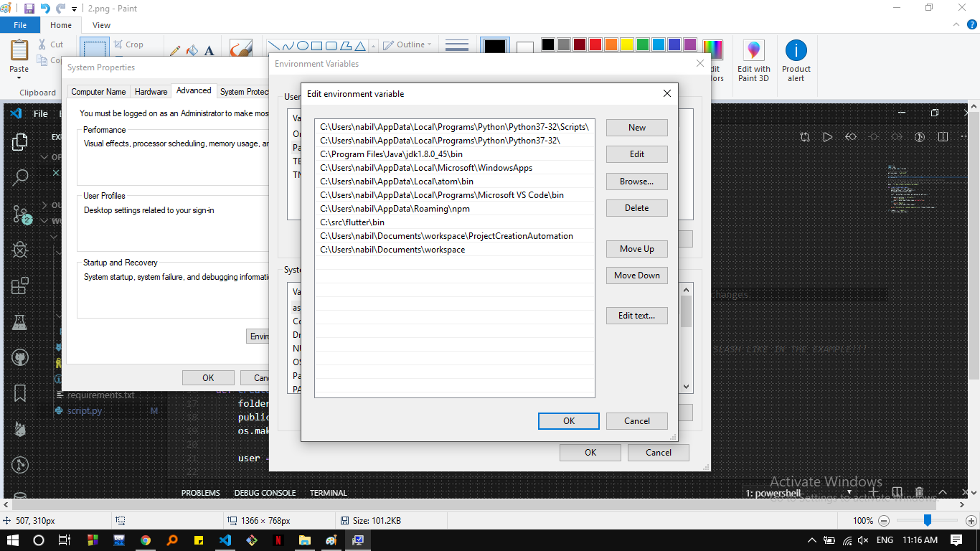Click the Browse... button
The height and width of the screenshot is (551, 980).
click(637, 182)
